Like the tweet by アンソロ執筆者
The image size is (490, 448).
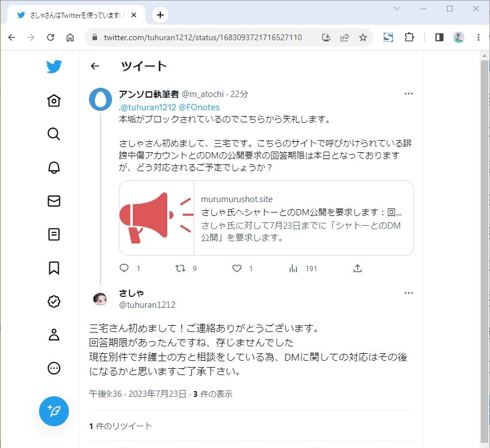(237, 268)
